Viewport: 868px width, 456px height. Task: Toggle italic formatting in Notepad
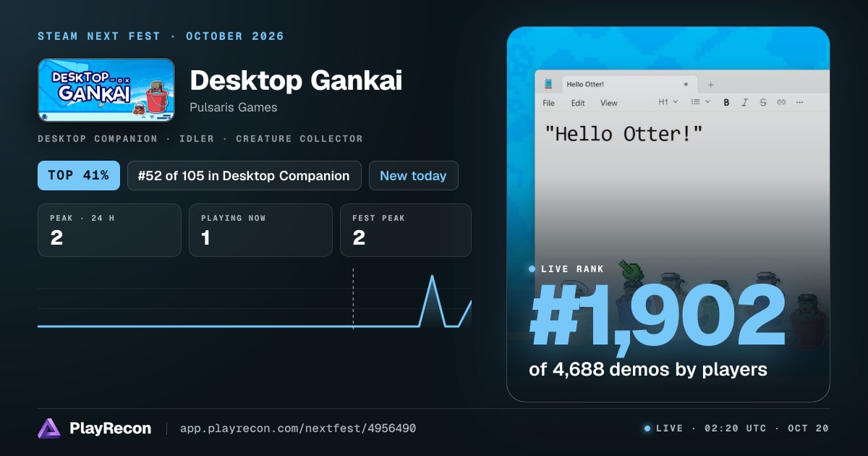pyautogui.click(x=744, y=103)
